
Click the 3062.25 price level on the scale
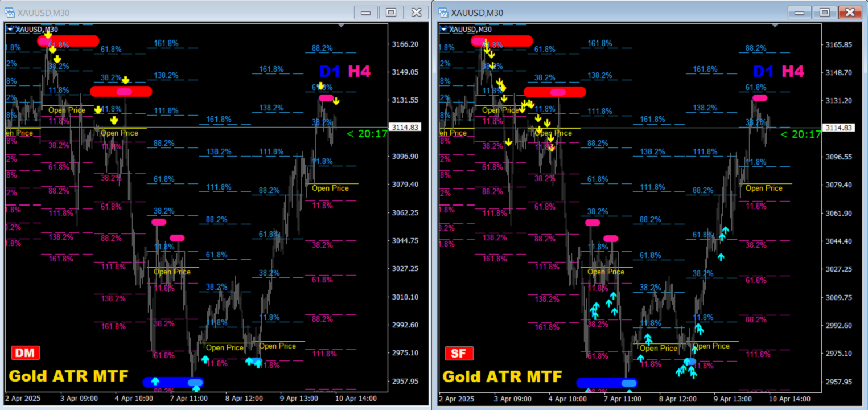[406, 212]
